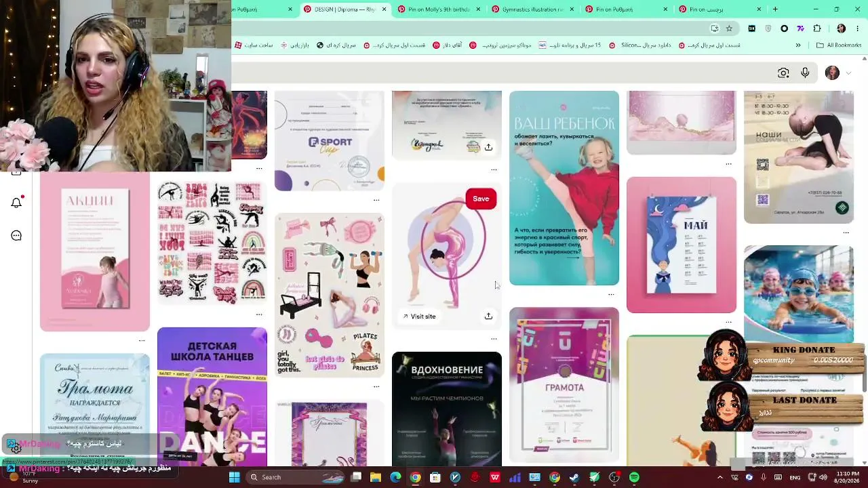This screenshot has width=868, height=488.
Task: Open the pilates stickers pin
Action: tap(330, 295)
